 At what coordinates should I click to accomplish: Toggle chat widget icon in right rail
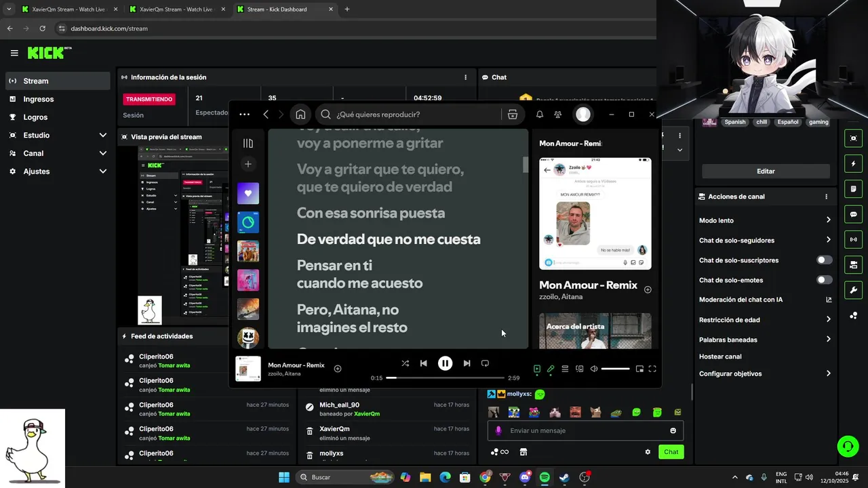pos(853,214)
